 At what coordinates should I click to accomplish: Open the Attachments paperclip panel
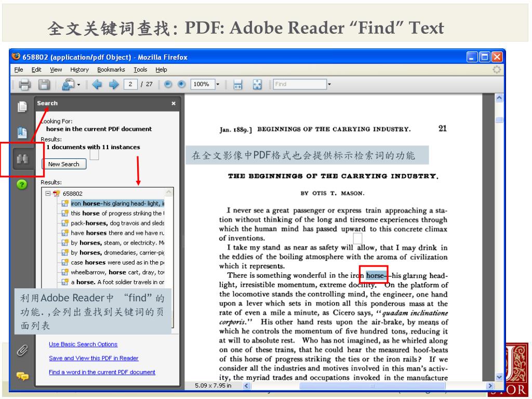tap(22, 351)
